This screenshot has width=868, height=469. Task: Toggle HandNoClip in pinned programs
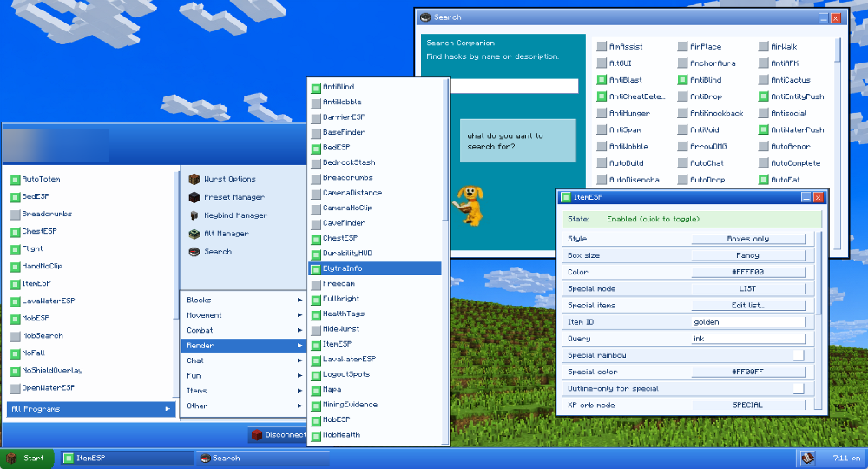tap(16, 267)
